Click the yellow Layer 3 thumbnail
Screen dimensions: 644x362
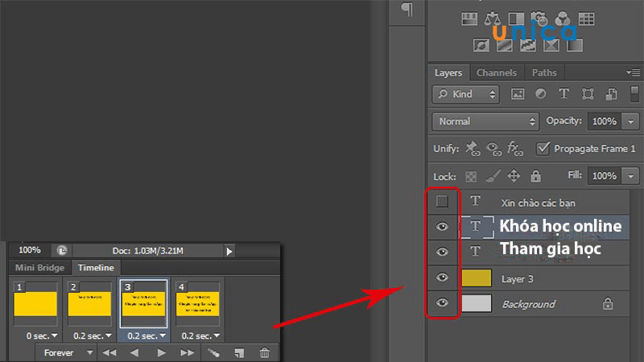click(x=477, y=278)
